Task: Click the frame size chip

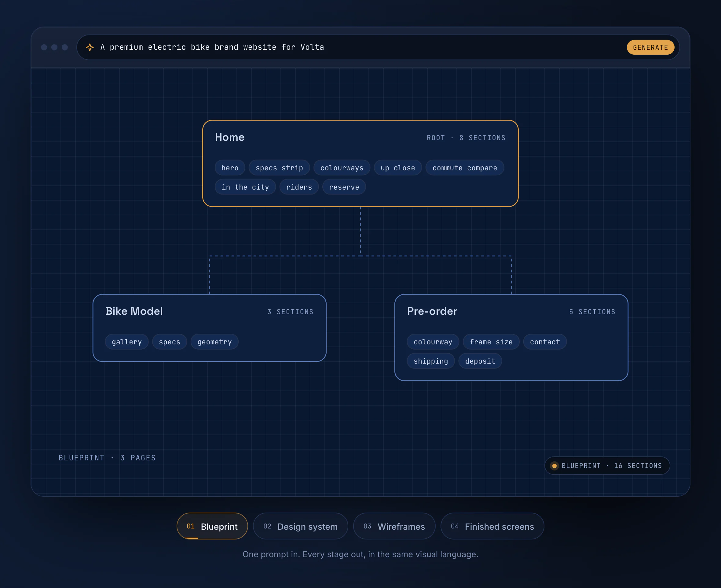Action: pyautogui.click(x=491, y=342)
